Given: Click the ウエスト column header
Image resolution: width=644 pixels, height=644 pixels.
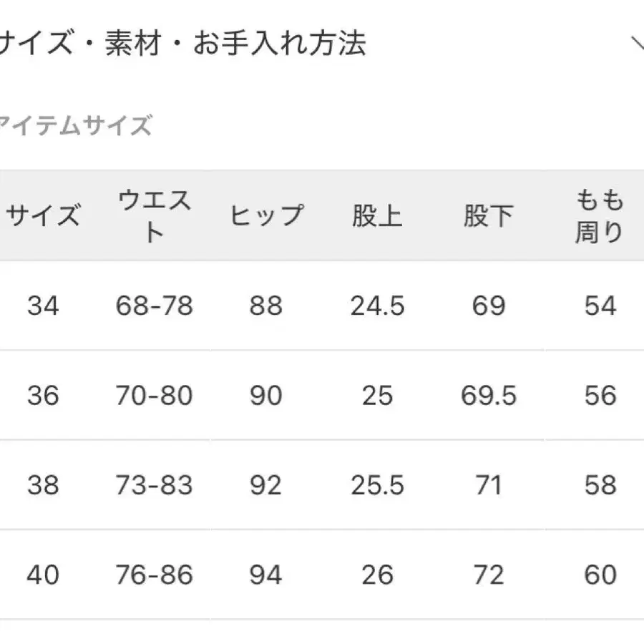Looking at the screenshot, I should tap(155, 215).
